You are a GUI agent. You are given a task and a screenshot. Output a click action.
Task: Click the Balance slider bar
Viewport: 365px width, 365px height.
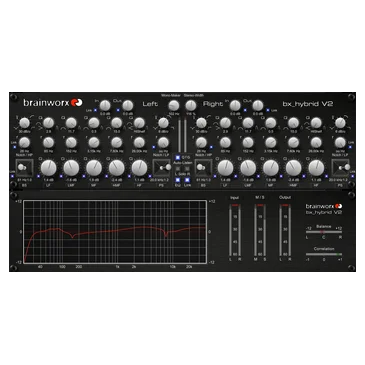click(x=324, y=232)
